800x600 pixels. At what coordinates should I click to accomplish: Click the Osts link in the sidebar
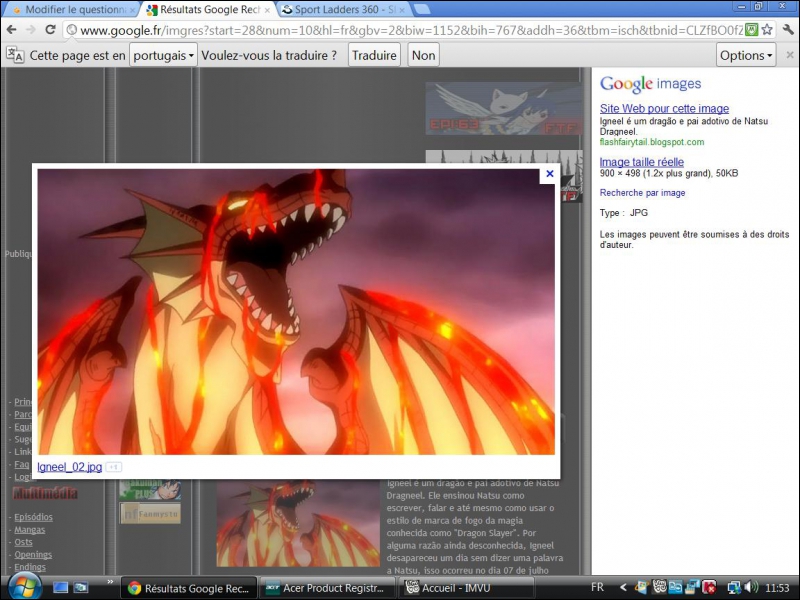coord(23,542)
